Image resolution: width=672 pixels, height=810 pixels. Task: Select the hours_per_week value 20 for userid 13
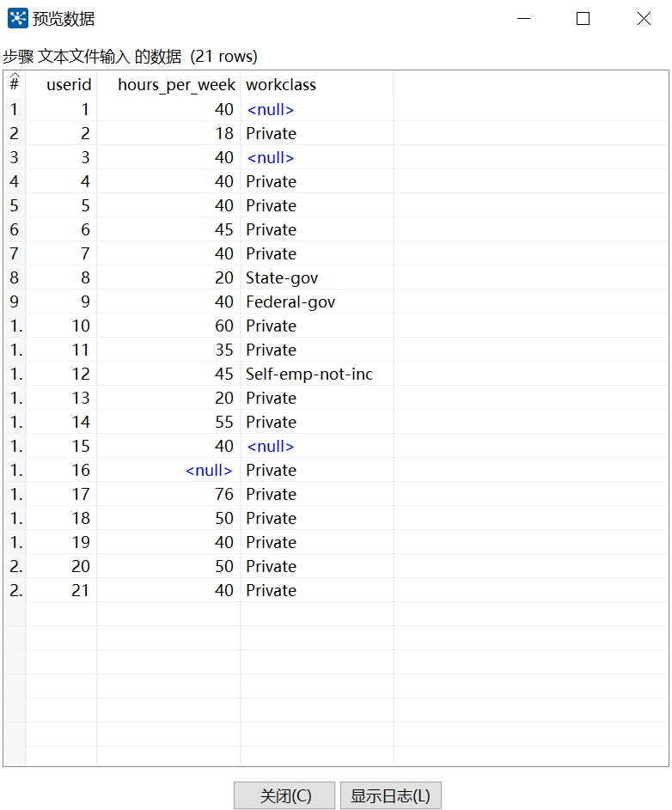(x=169, y=398)
